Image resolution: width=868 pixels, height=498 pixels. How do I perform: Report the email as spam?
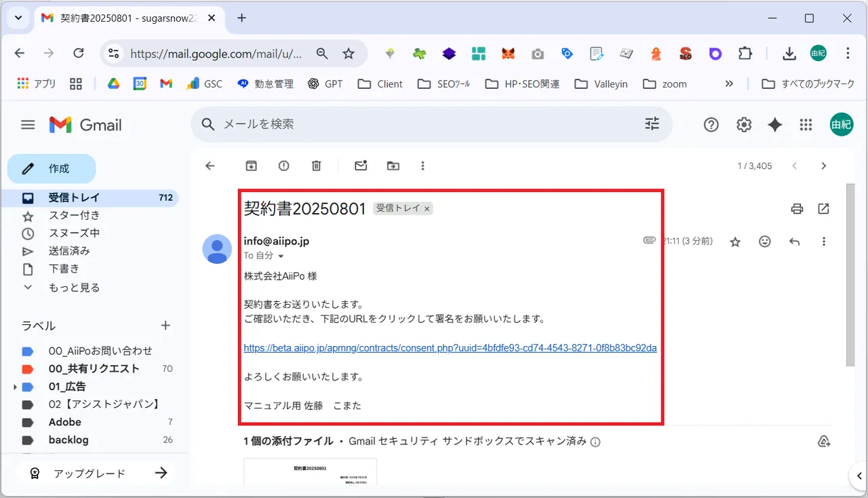coord(283,166)
